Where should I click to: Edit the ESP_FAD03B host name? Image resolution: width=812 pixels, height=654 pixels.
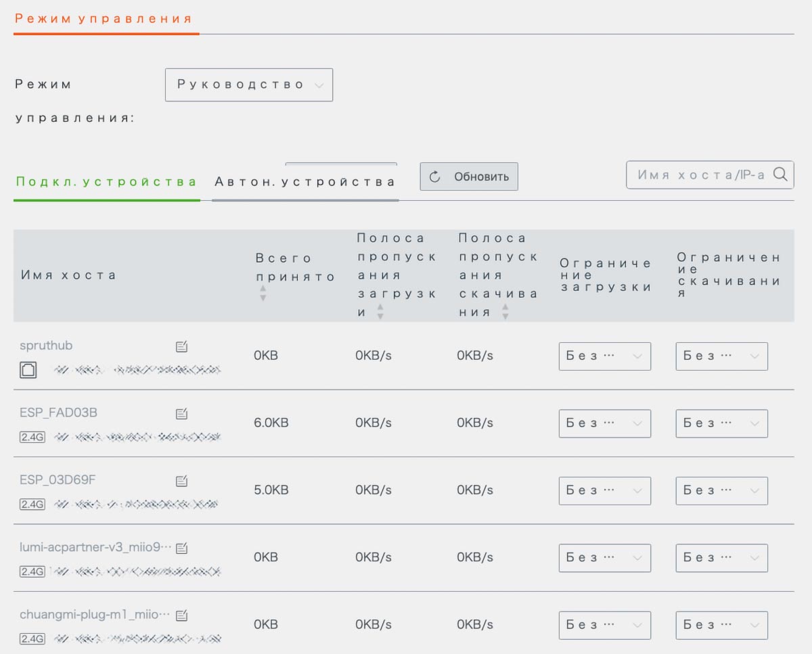click(181, 413)
